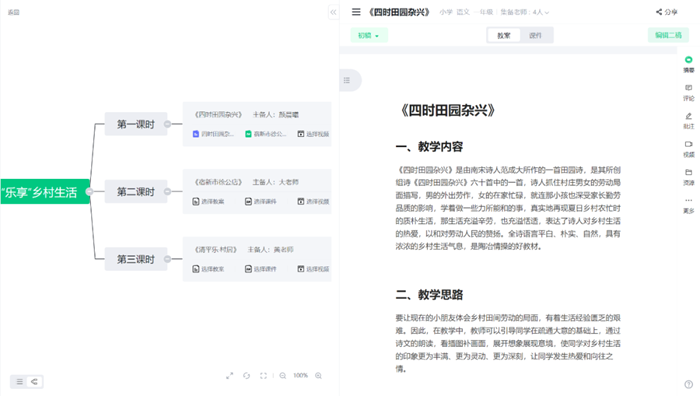700x396 pixels.
Task: Collapse the 第一课时 branch node
Action: coord(167,124)
